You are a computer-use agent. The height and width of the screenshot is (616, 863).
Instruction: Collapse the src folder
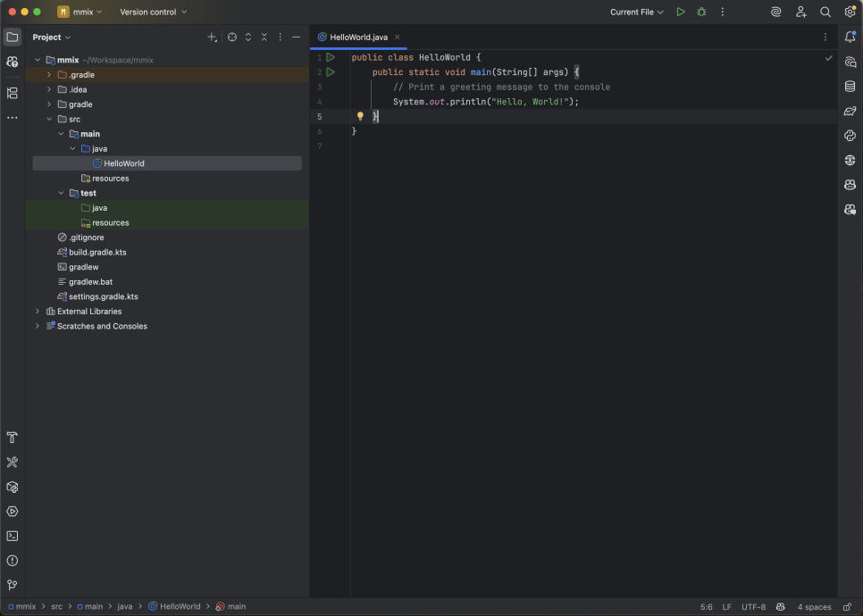(49, 120)
